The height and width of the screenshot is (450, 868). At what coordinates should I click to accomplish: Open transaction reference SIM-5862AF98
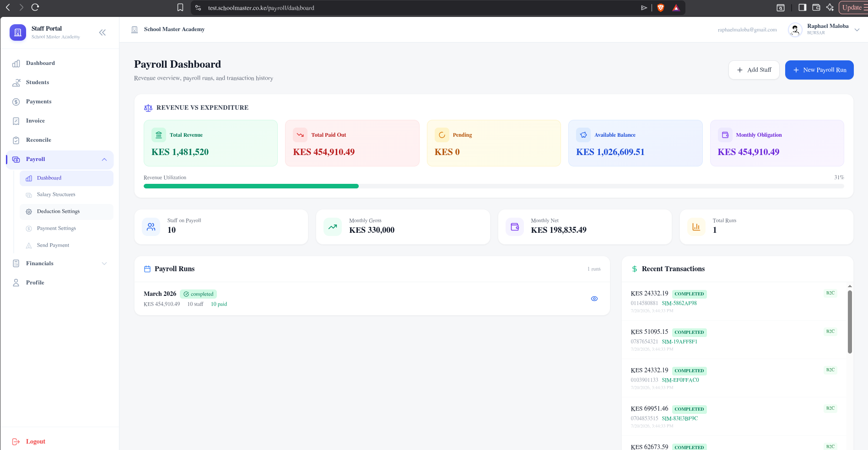click(x=679, y=303)
